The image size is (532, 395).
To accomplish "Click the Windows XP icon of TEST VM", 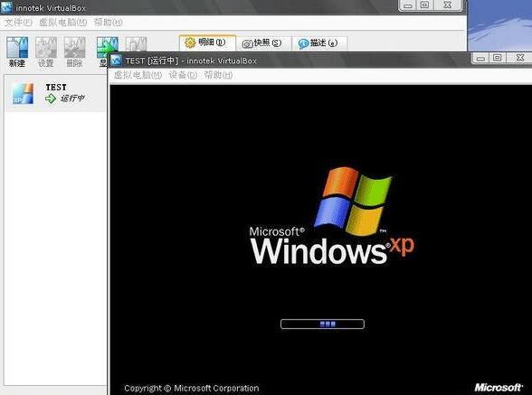I will click(23, 93).
